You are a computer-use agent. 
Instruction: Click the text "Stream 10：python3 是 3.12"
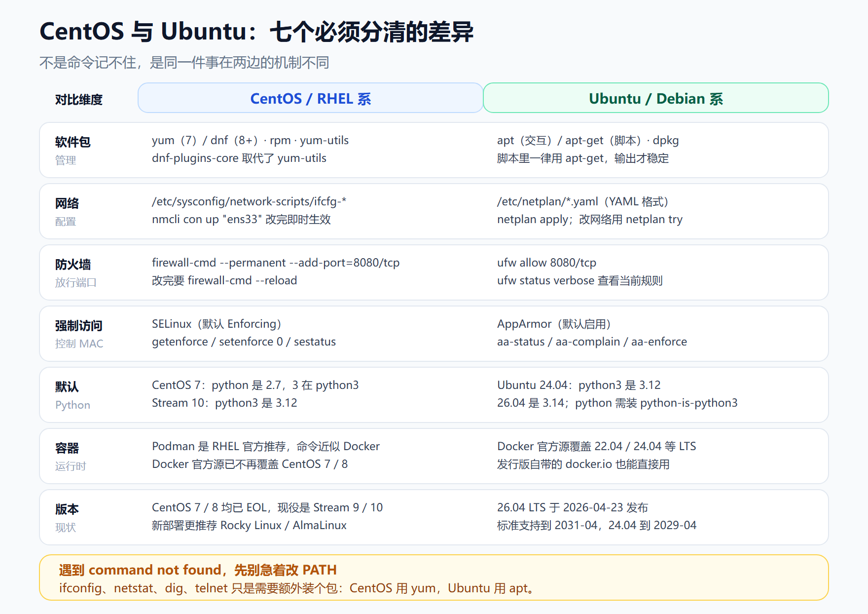[x=224, y=403]
